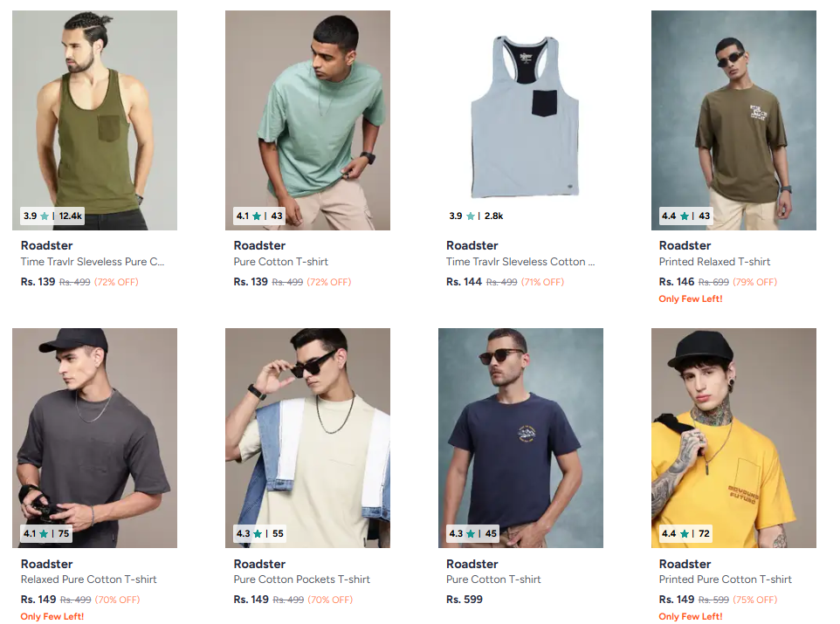Open the olive green sleeveless tank product image

click(94, 113)
